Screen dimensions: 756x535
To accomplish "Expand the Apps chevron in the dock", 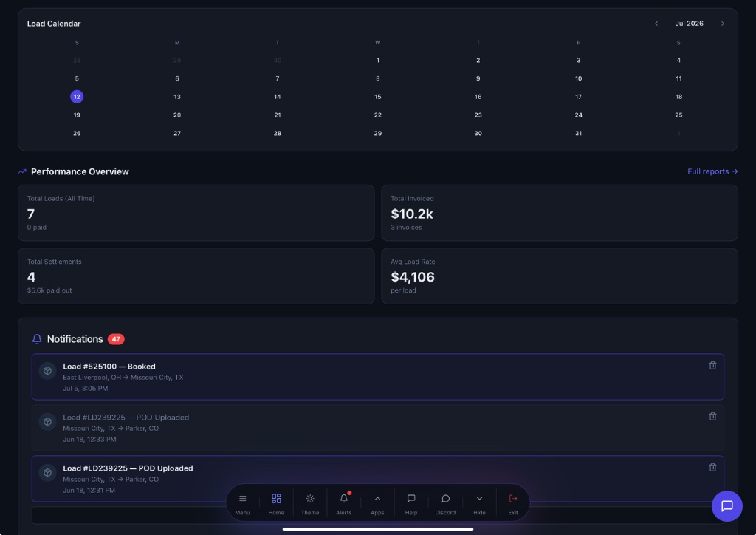I will tap(377, 503).
